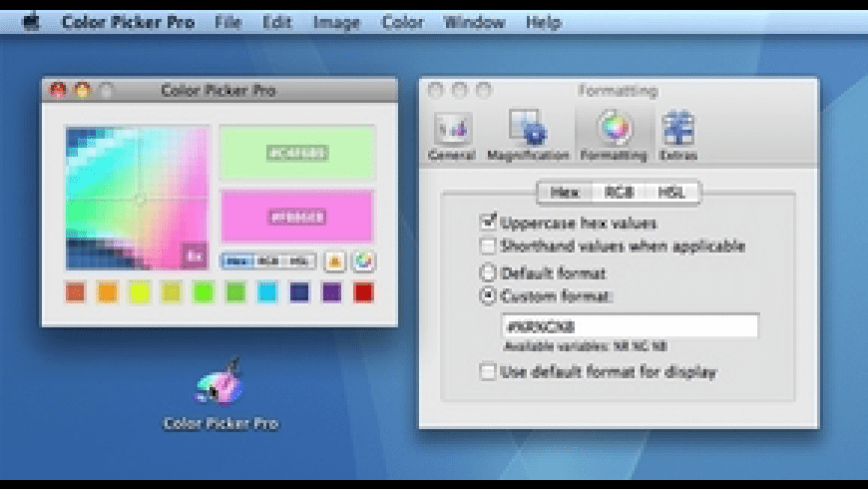868x489 pixels.
Task: Minimize the Color Picker Pro window
Action: click(x=83, y=90)
